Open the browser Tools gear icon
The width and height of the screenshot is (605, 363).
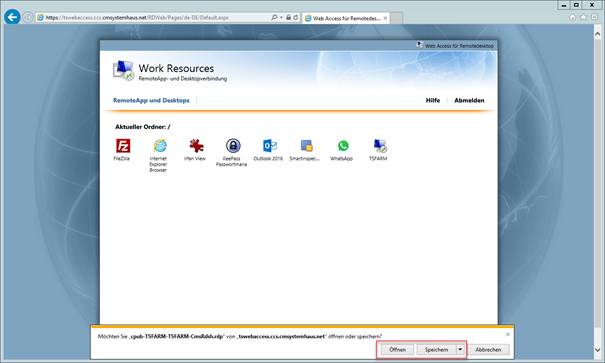594,17
